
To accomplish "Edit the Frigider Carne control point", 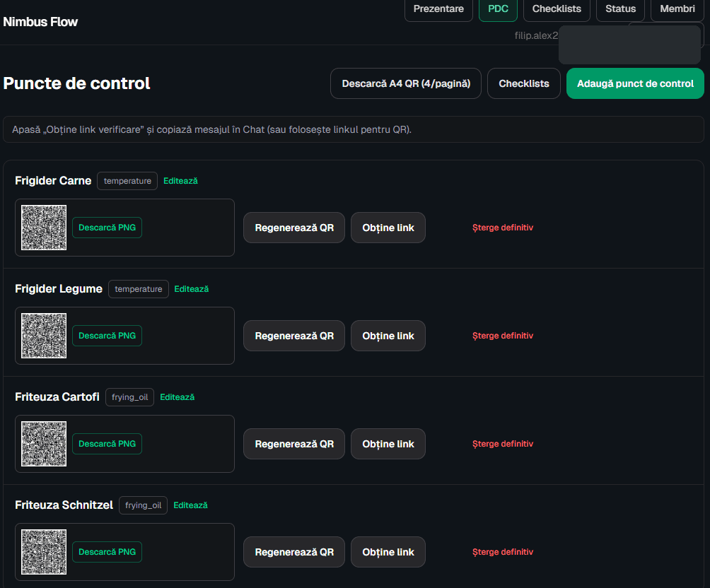I will [x=180, y=181].
